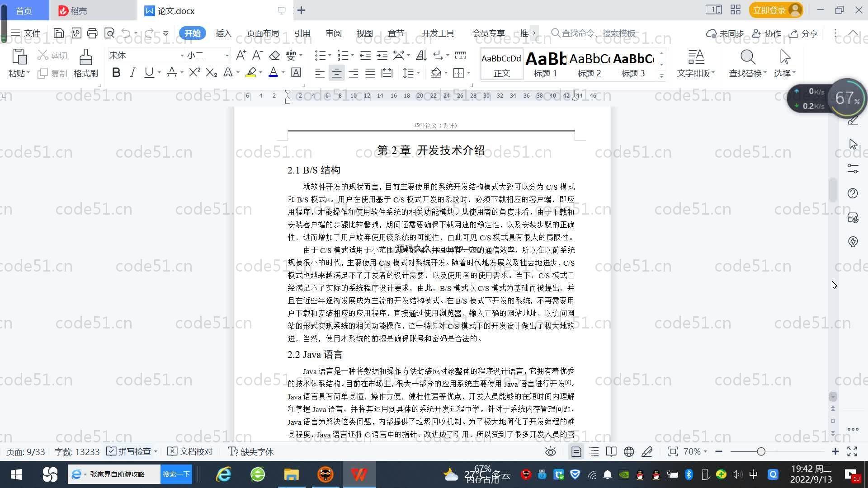Open the View (视图) tab
Viewport: 868px width, 488px height.
364,33
